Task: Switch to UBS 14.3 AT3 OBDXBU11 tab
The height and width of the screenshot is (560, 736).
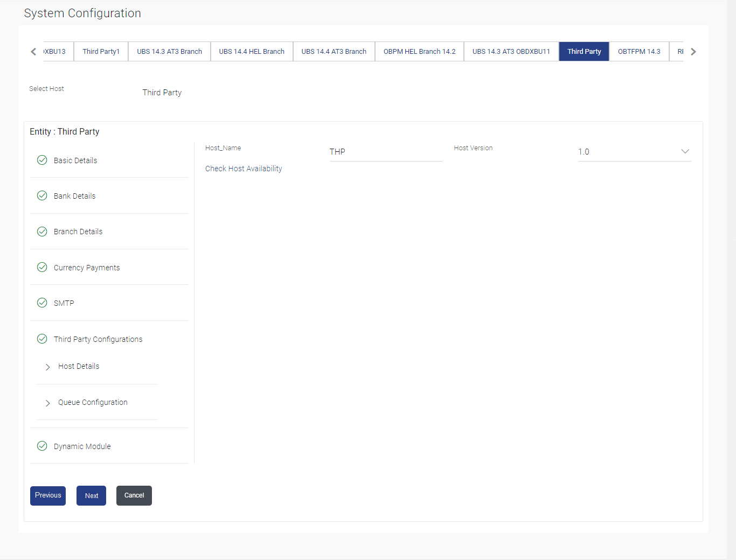Action: point(511,52)
